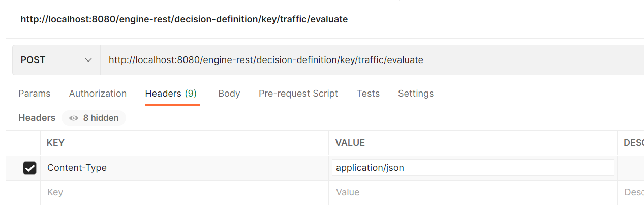The image size is (644, 215).
Task: Switch to the Tests tab
Action: point(368,94)
